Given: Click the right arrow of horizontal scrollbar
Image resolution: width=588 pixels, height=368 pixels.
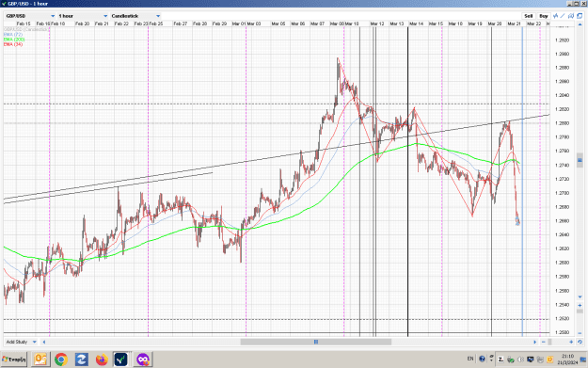Looking at the screenshot, I should [x=534, y=342].
